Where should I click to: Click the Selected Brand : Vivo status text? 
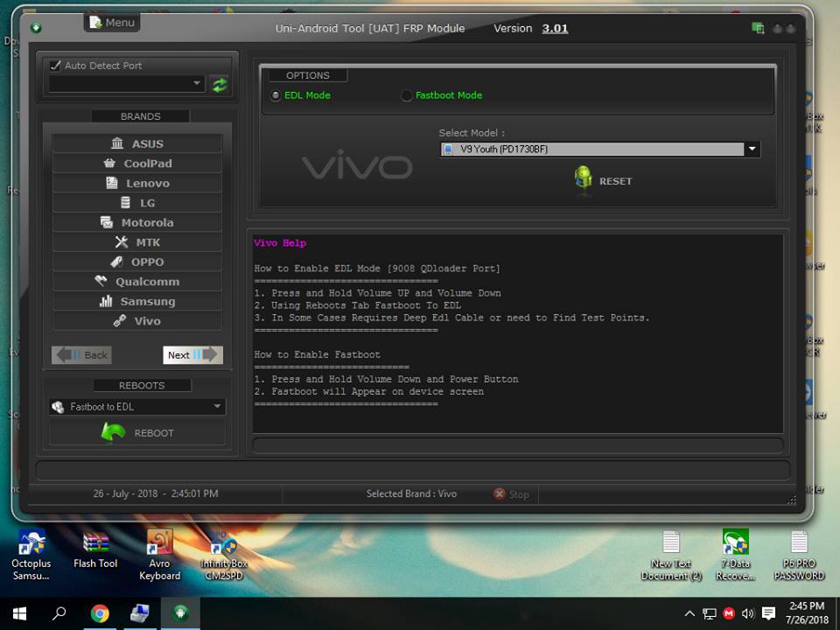point(411,493)
